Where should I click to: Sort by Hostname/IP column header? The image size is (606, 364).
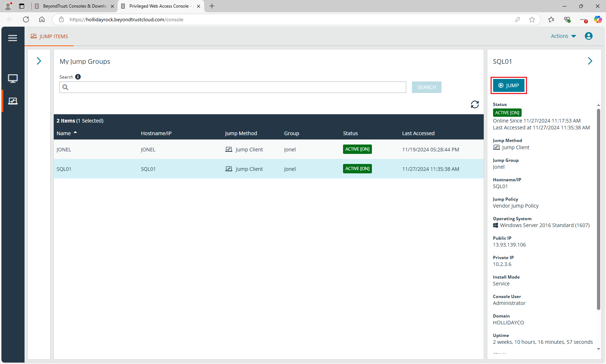click(x=156, y=133)
